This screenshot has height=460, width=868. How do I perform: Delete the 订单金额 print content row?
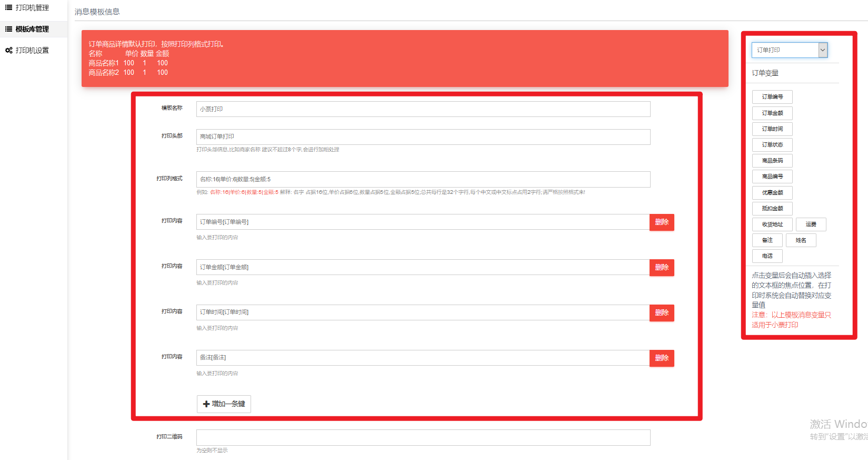pyautogui.click(x=662, y=268)
